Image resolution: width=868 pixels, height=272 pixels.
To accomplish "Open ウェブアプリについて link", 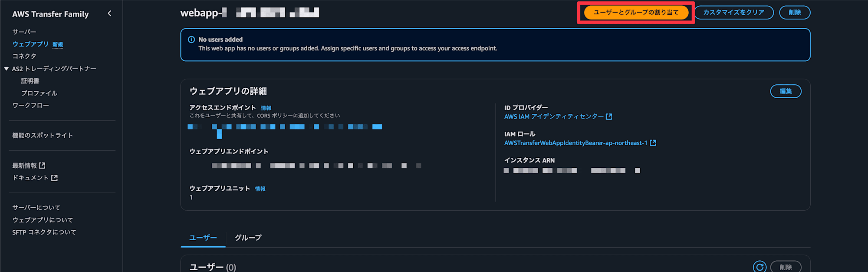I will [43, 220].
